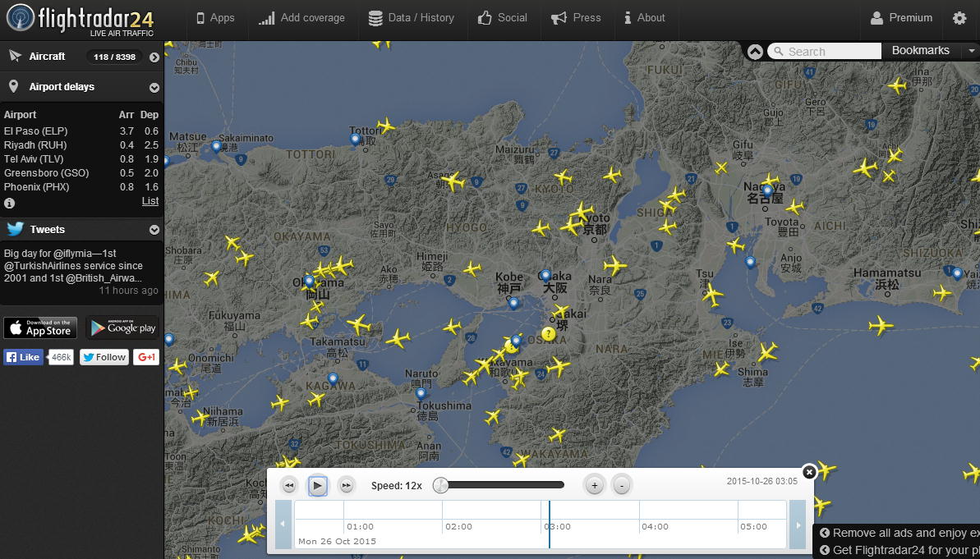Collapse the Tweets section

[x=154, y=231]
